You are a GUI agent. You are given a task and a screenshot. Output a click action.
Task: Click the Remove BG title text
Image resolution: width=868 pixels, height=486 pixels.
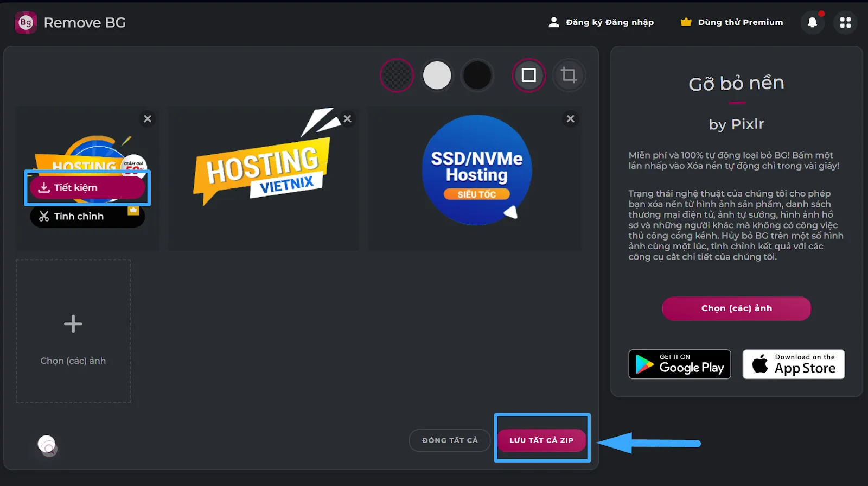coord(85,22)
